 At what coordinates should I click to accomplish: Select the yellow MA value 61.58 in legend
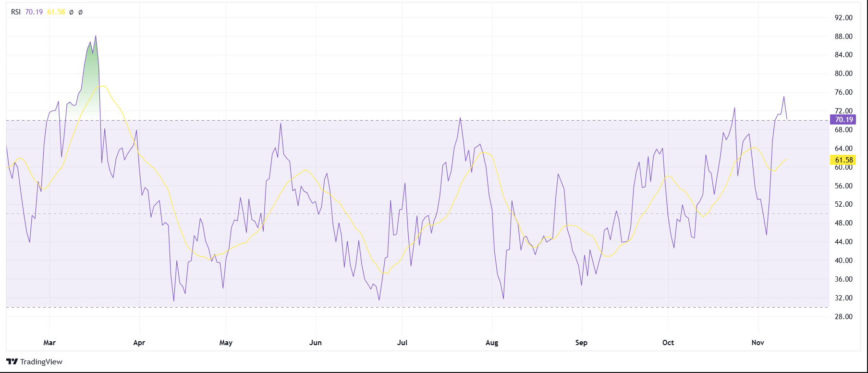[56, 12]
